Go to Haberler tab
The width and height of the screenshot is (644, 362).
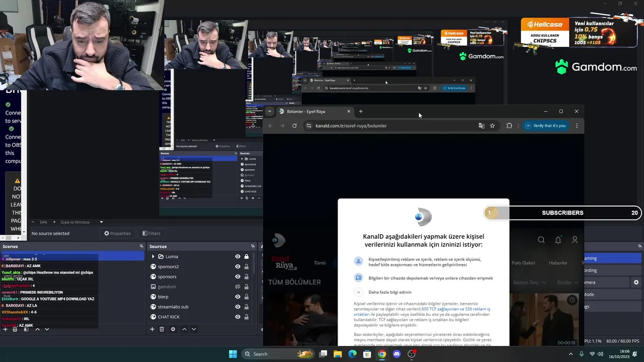coord(558,263)
